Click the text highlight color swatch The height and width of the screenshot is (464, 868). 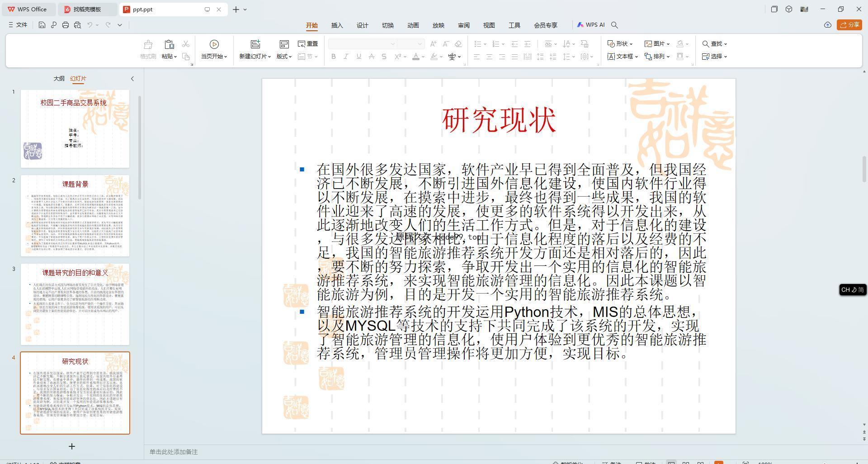(x=434, y=57)
